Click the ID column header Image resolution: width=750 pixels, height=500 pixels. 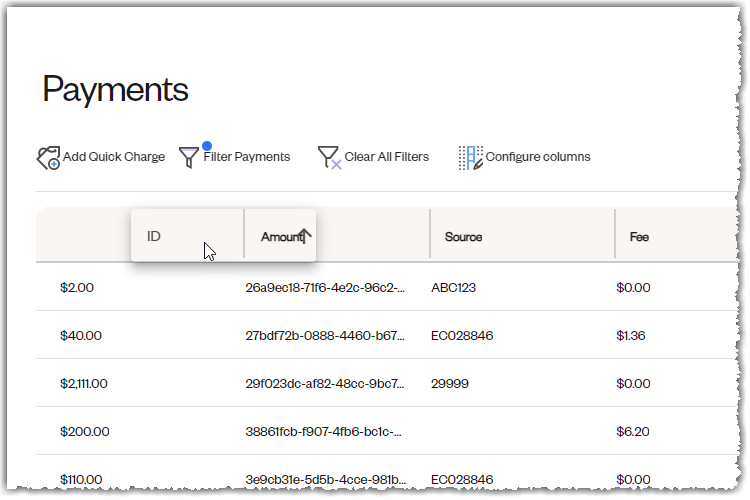tap(188, 235)
